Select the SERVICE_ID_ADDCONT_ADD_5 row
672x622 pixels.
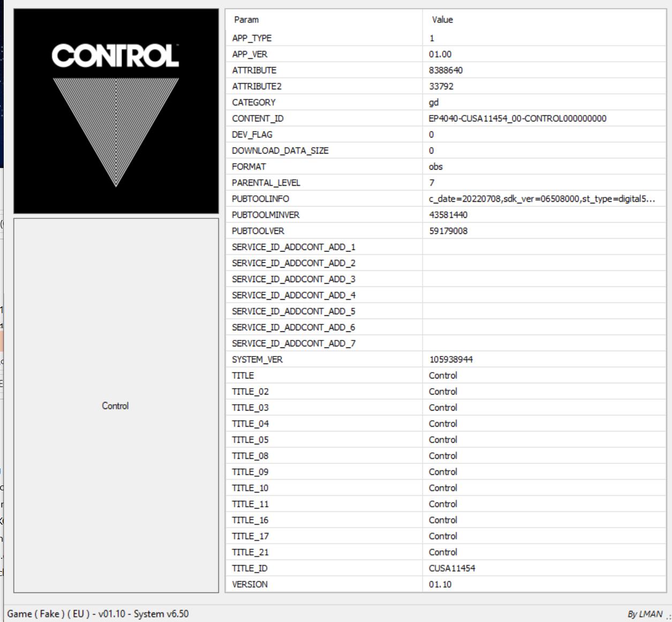click(x=446, y=311)
